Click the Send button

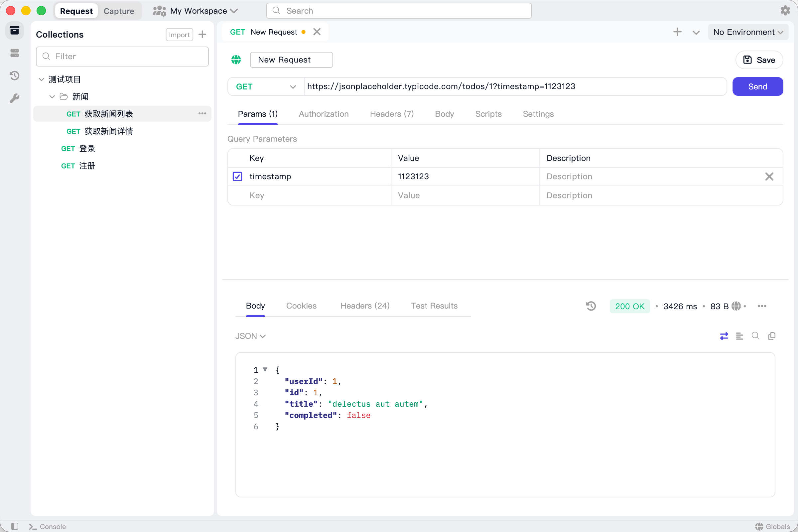(758, 86)
